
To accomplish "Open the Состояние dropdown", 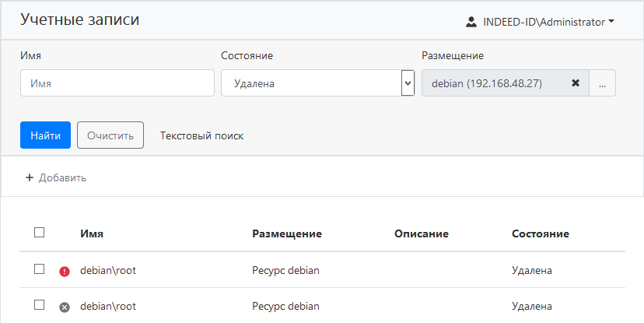I will 310,83.
